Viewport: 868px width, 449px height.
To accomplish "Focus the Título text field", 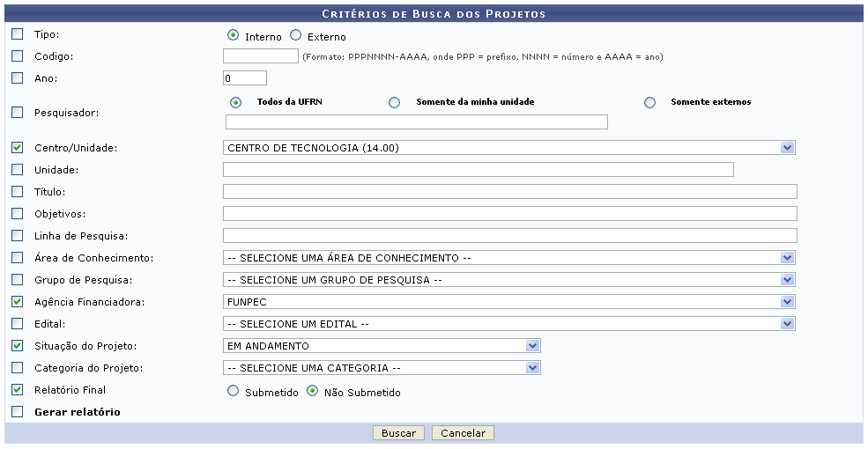I will [509, 192].
